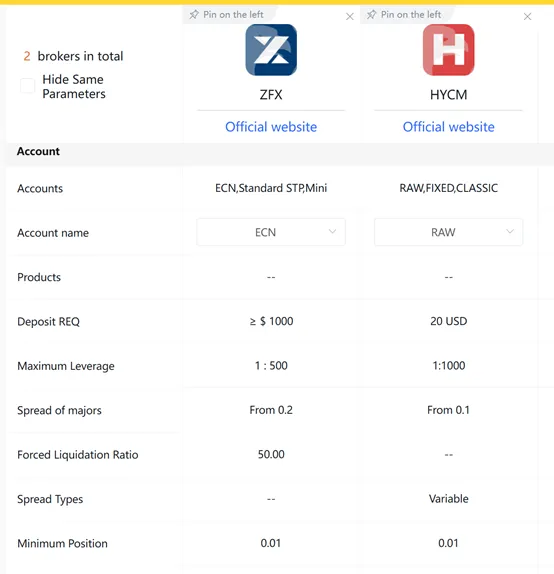554x574 pixels.
Task: Remove HYCM column with its X icon
Action: click(527, 16)
